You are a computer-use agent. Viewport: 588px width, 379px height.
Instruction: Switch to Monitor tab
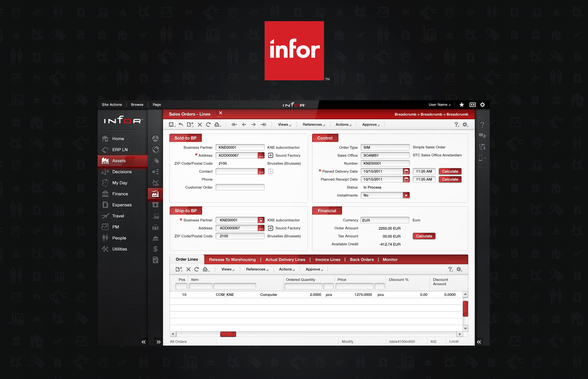coord(390,259)
